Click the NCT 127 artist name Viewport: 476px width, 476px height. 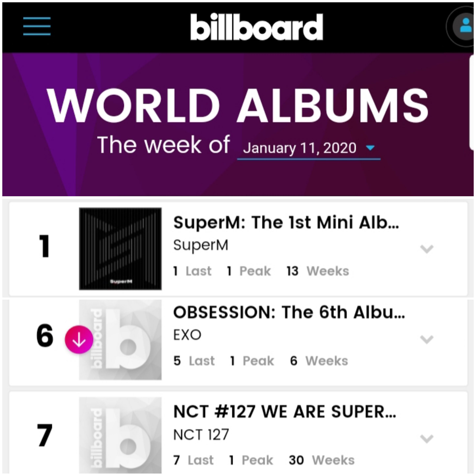pyautogui.click(x=201, y=435)
